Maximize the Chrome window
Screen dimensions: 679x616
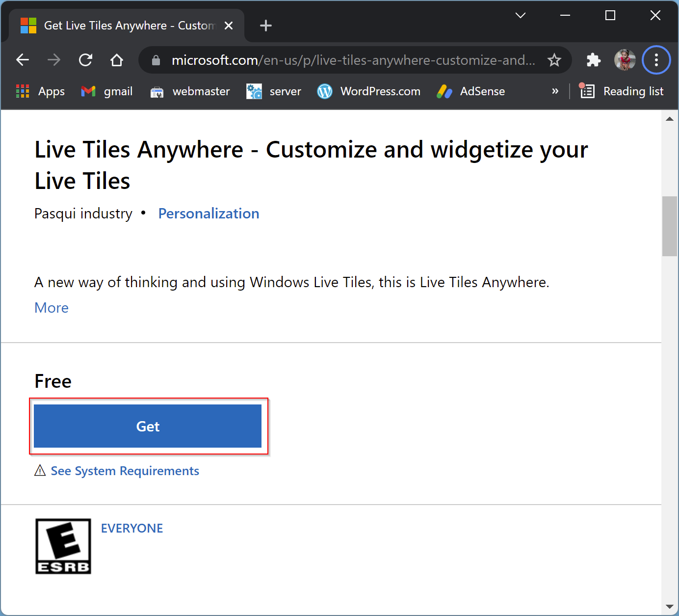[610, 15]
